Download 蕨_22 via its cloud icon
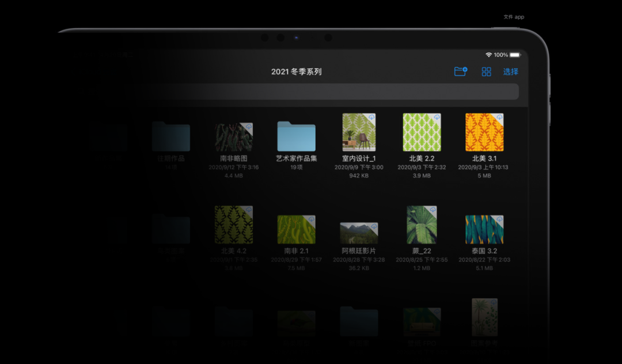Viewport: 622px width, 364px height. click(x=433, y=210)
